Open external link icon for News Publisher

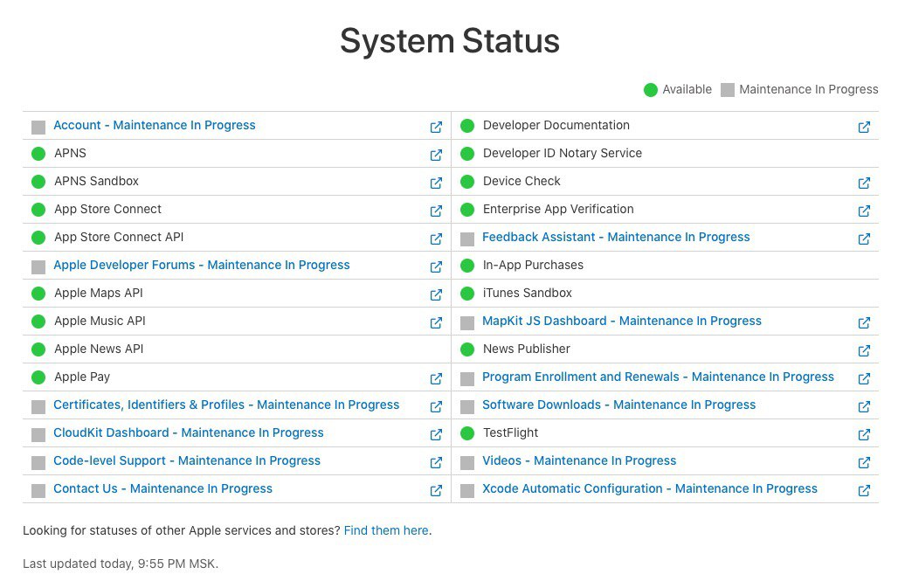point(864,351)
